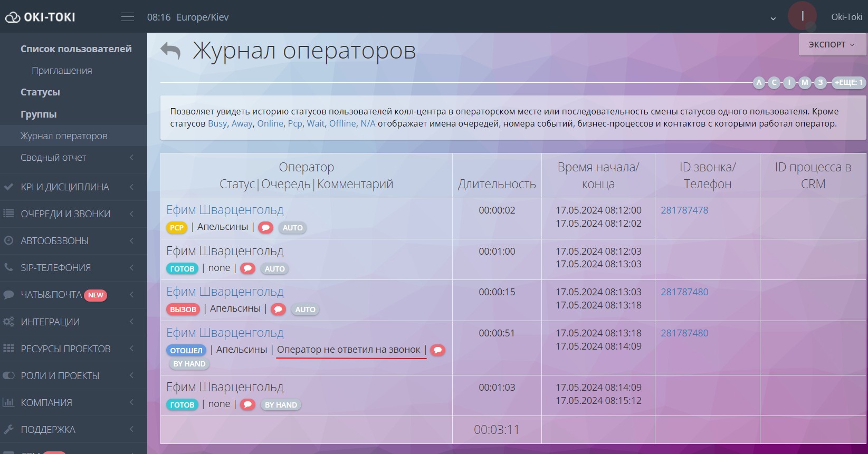Screen dimensions: 868x454
Task: Open comment bubble icon in ОТОШЕЛ row
Action: point(438,350)
